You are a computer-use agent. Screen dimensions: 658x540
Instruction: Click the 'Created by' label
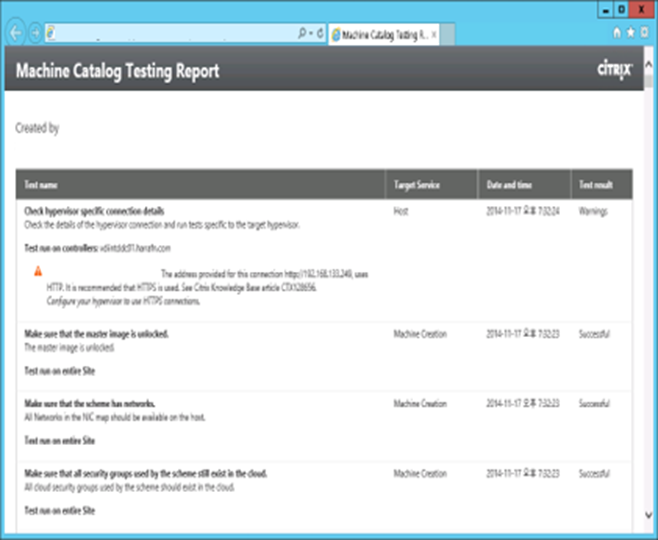37,128
